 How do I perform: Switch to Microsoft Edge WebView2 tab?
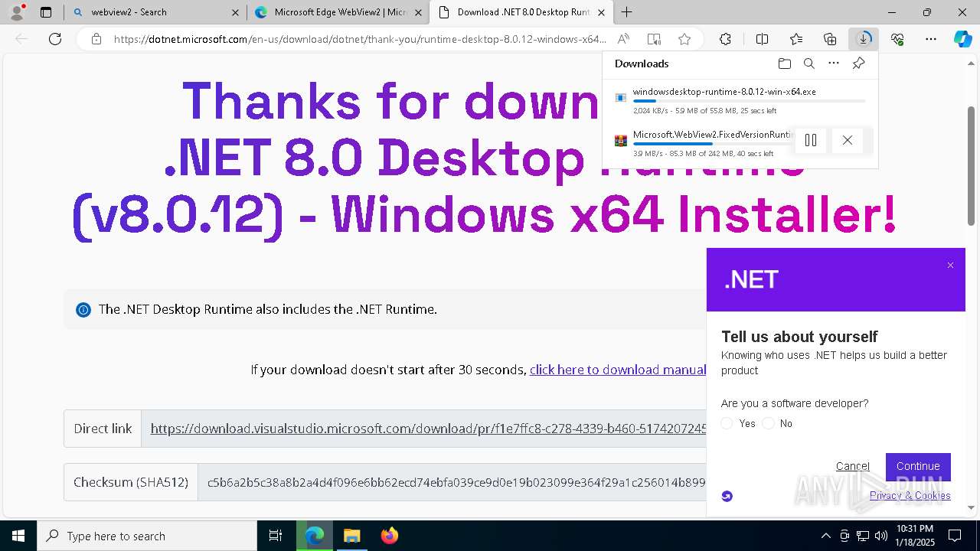tap(338, 12)
